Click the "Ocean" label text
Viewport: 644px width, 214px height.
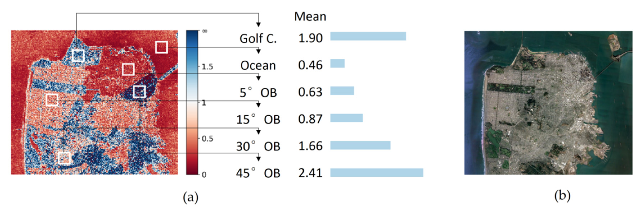point(258,65)
